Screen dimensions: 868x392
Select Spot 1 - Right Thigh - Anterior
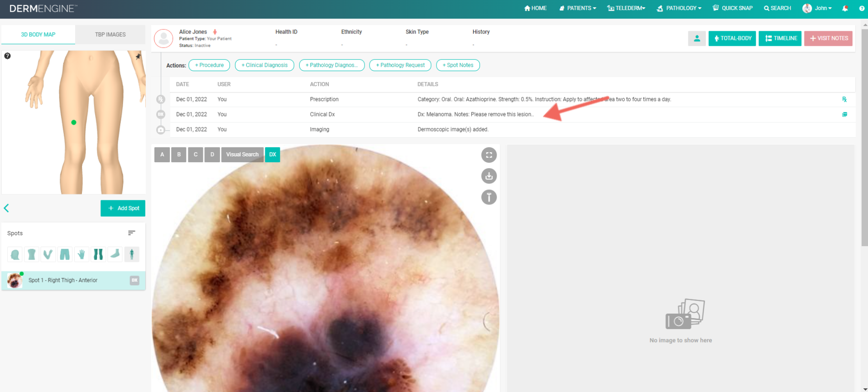pos(73,281)
